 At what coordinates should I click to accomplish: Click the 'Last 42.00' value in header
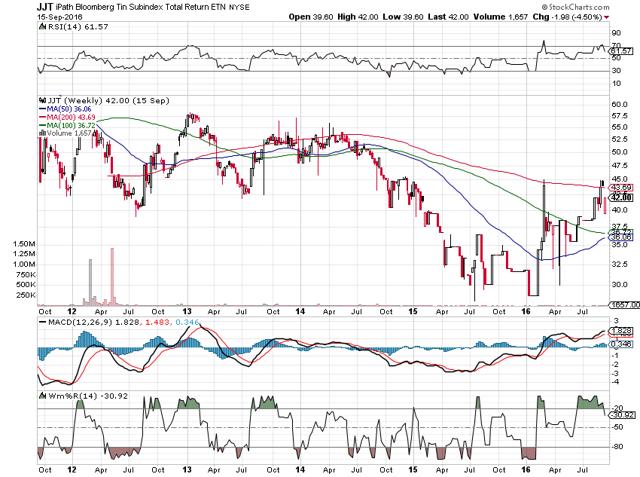[x=448, y=17]
